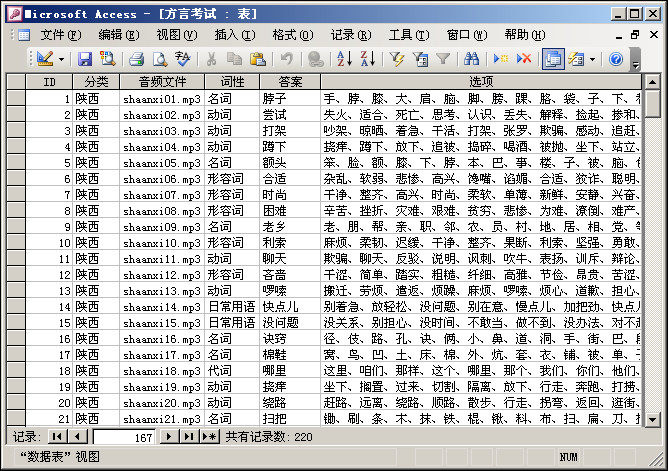Print the datasheet using the printer icon

coord(137,59)
